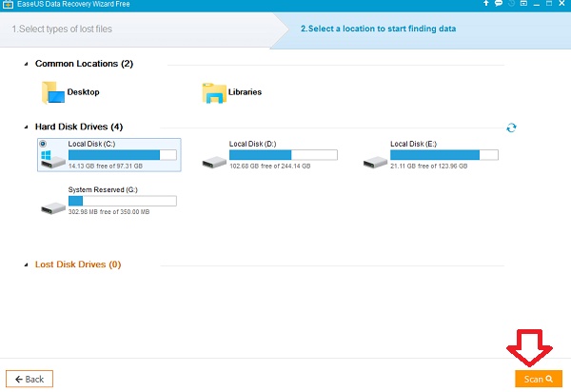Click the history clock icon in title bar
571x392 pixels.
pos(511,3)
